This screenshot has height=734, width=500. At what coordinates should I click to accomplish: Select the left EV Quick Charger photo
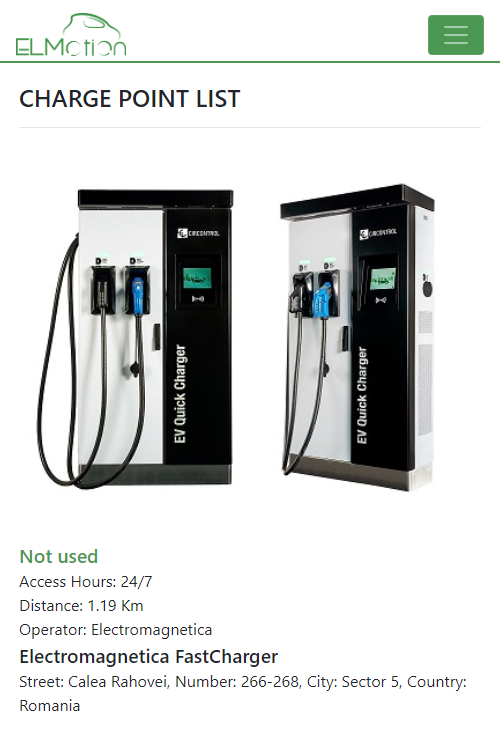point(136,338)
